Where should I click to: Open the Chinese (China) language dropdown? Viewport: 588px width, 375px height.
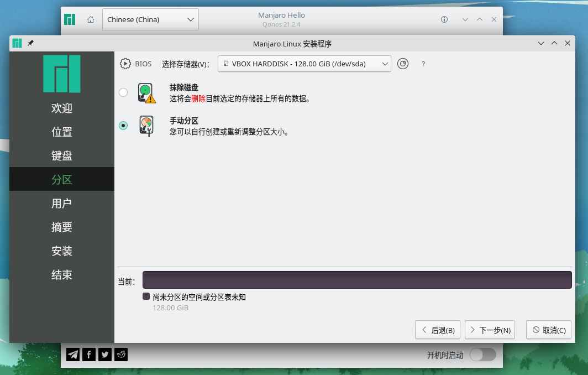(x=150, y=19)
